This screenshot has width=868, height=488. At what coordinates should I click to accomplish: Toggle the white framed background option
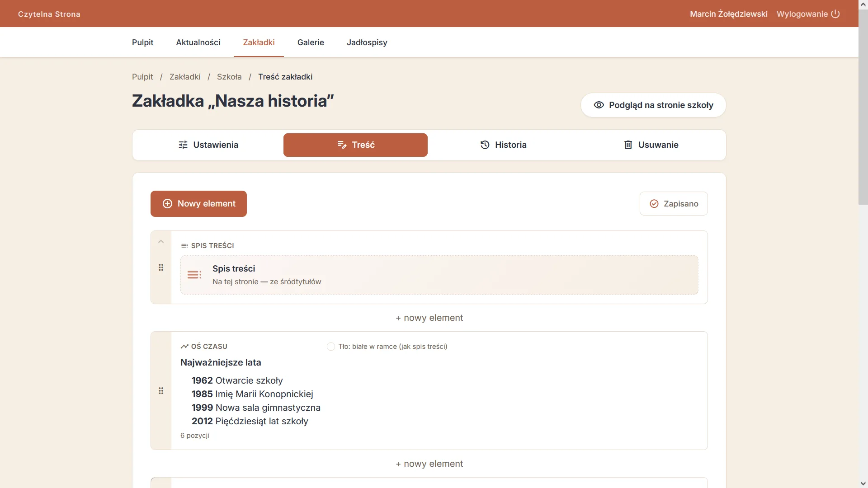331,347
